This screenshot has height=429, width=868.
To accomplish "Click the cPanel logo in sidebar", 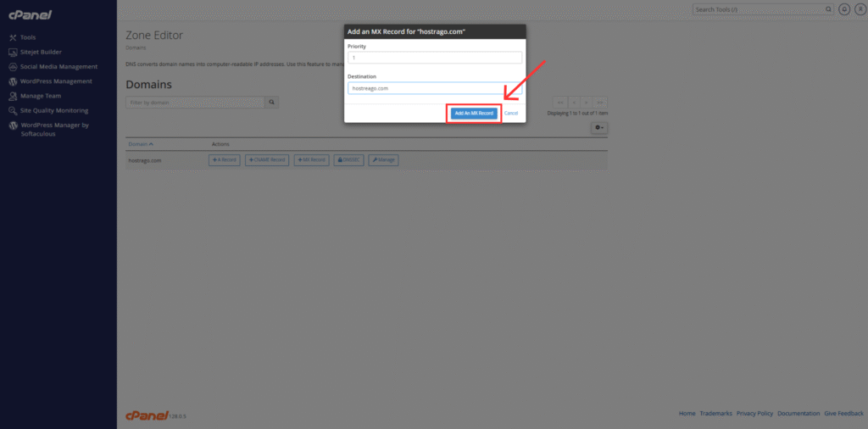I will pyautogui.click(x=30, y=15).
